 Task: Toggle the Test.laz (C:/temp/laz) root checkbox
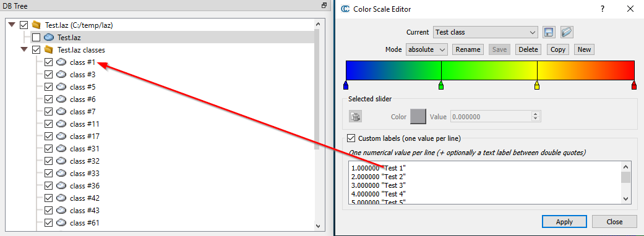[x=24, y=25]
